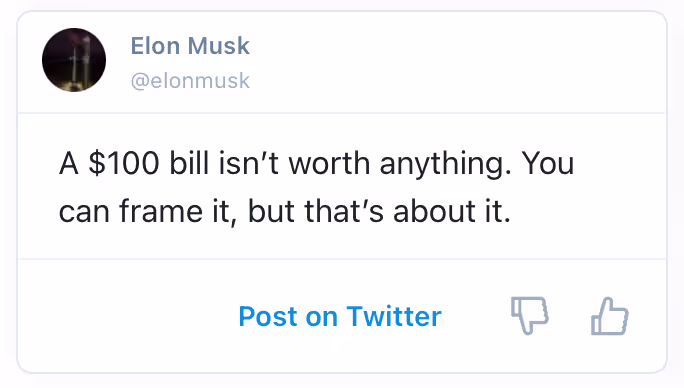Select the Elon Musk display name

point(190,45)
